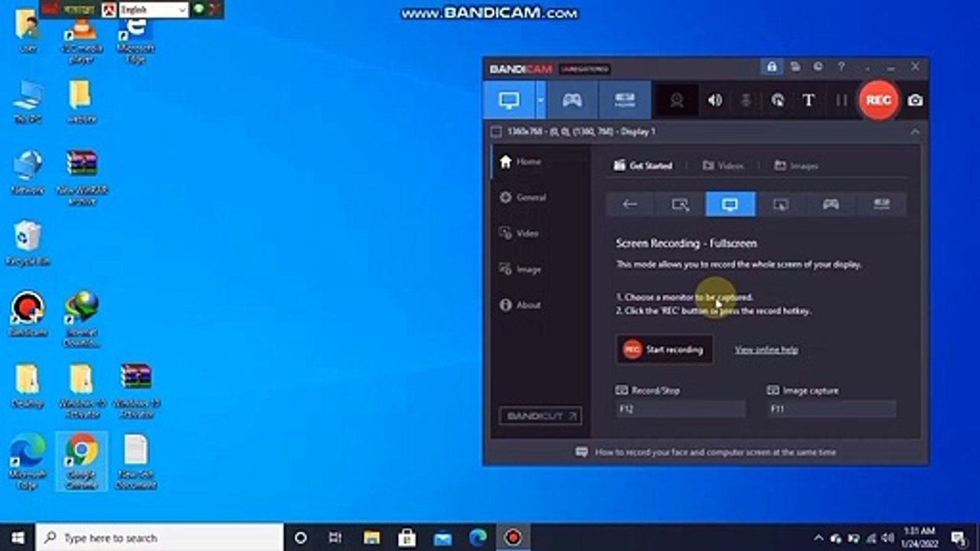Open the screen recording mode dropdown arrow
This screenshot has height=551, width=980.
tap(541, 100)
